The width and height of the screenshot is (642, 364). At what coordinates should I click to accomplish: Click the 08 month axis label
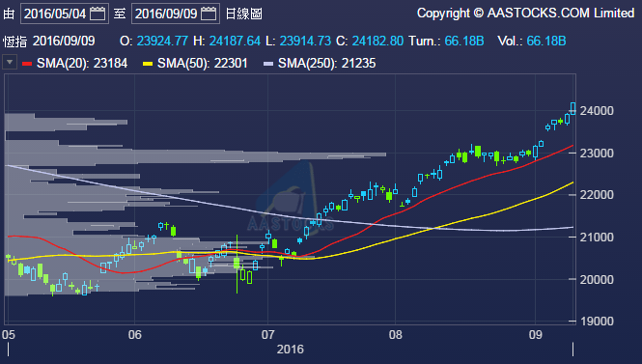(395, 334)
